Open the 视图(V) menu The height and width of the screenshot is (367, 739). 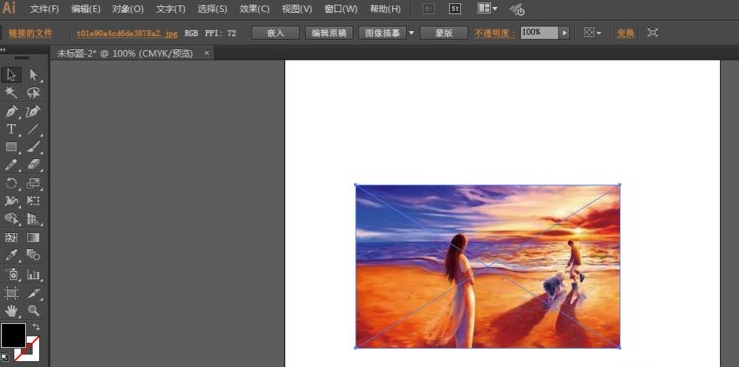coord(297,9)
